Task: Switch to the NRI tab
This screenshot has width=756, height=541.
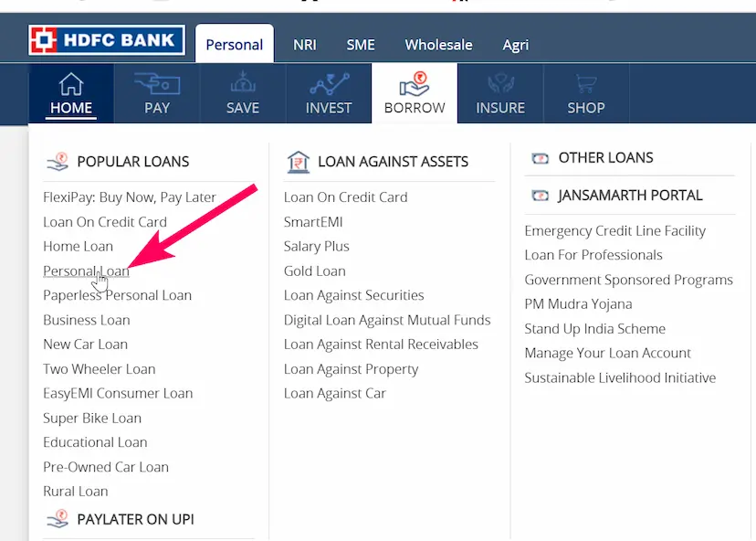Action: [305, 45]
